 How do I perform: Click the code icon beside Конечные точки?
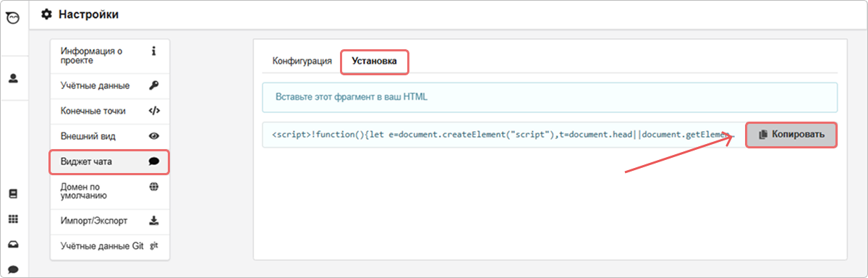153,111
